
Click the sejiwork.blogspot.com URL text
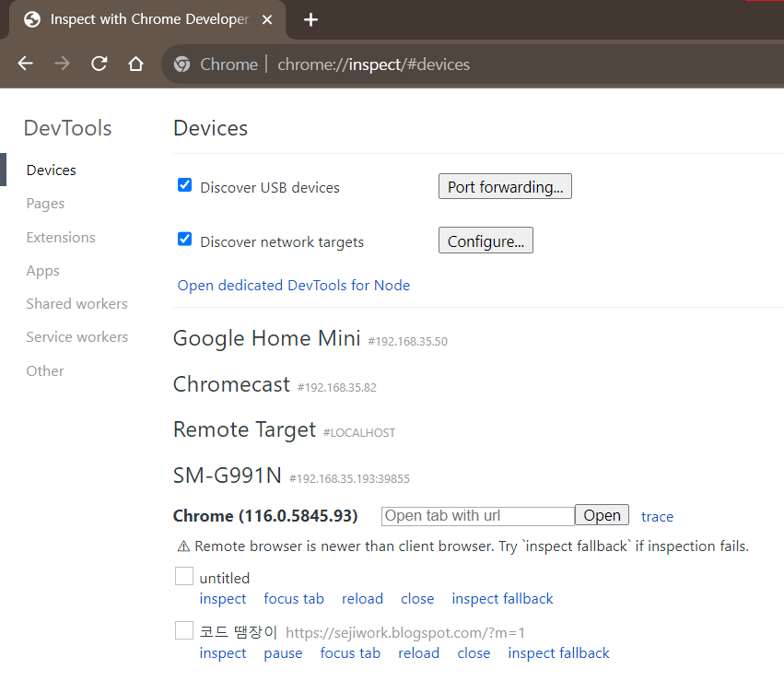(405, 633)
